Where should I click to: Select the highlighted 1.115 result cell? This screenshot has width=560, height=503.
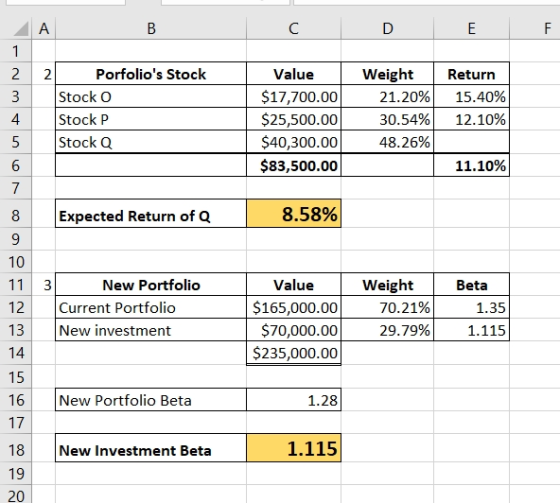294,448
